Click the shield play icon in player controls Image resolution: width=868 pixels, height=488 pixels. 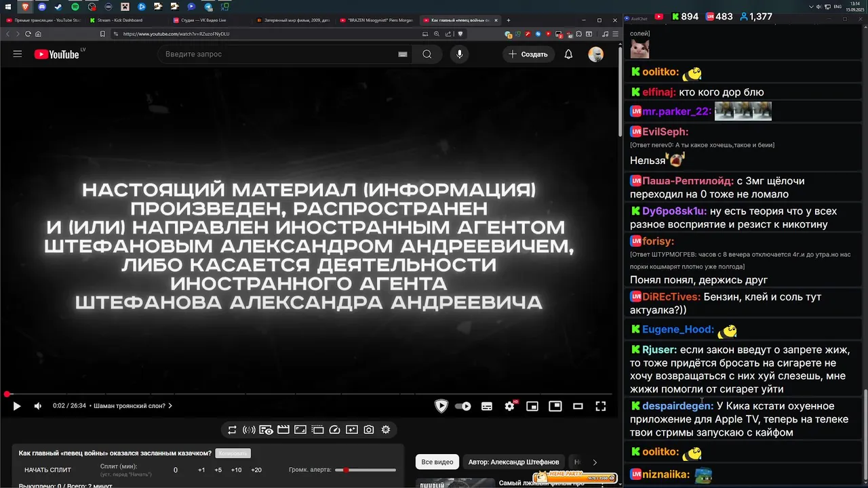click(x=441, y=406)
